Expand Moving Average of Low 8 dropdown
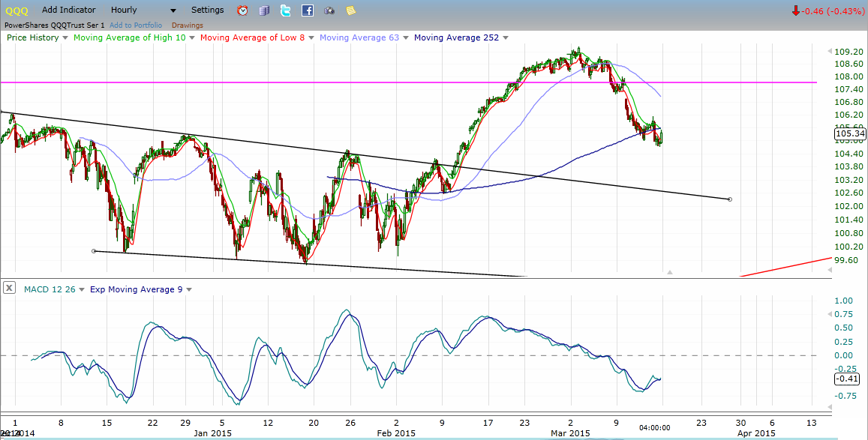868x440 pixels. pos(311,38)
